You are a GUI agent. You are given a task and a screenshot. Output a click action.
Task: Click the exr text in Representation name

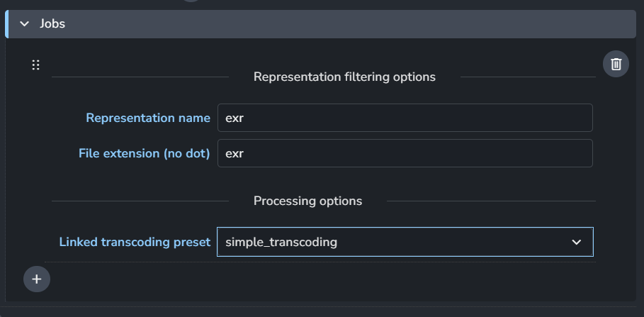point(235,118)
